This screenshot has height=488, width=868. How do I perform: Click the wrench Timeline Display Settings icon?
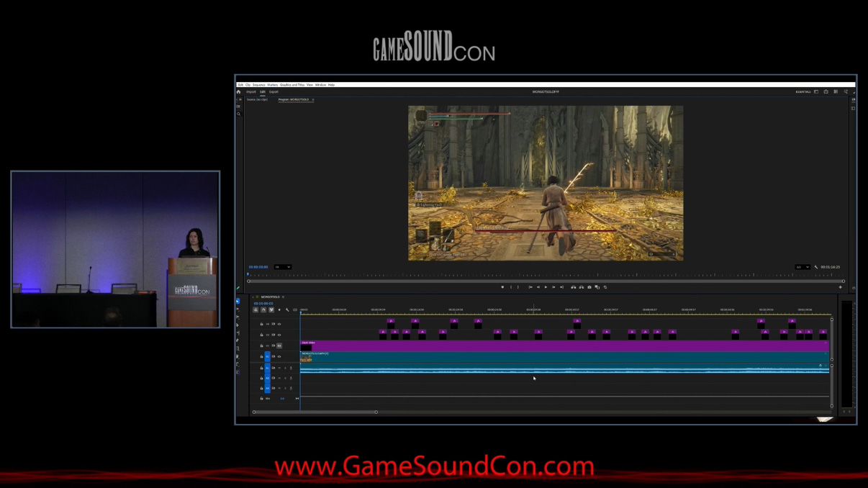(x=288, y=309)
